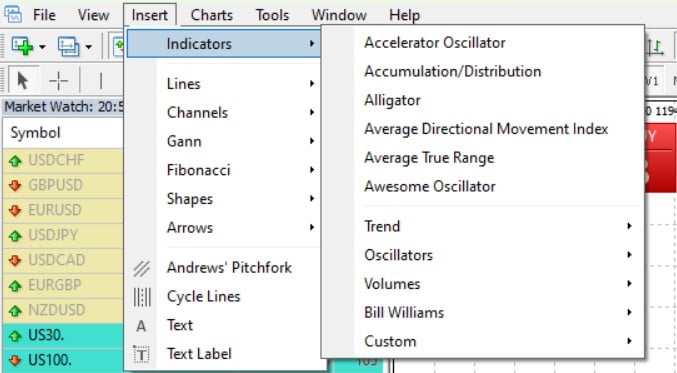677x373 pixels.
Task: Open the Help menu
Action: [404, 15]
